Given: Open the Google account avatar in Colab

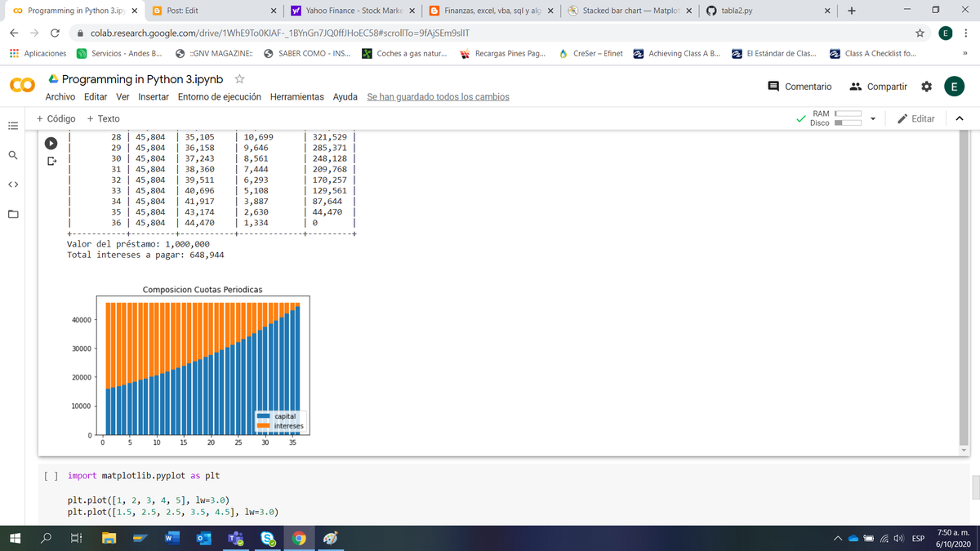Looking at the screenshot, I should 953,87.
